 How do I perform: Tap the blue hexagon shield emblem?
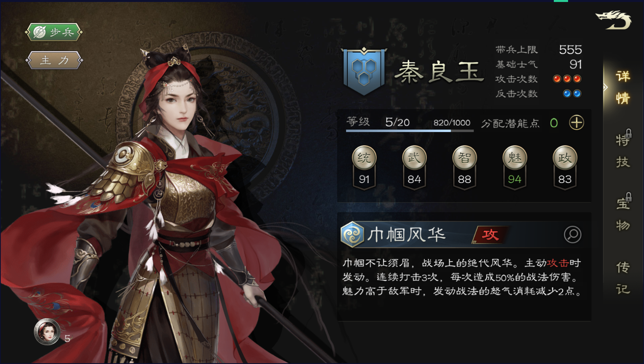[364, 72]
